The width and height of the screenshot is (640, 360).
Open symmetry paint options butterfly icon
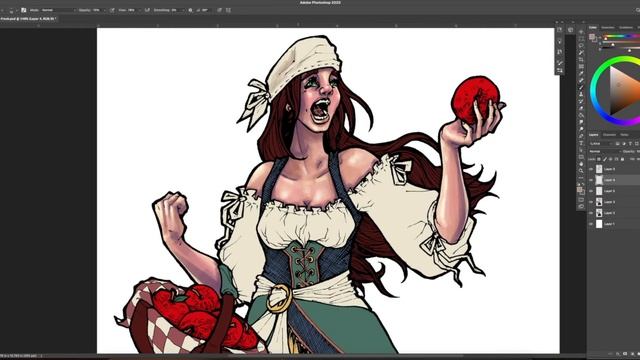tap(228, 10)
